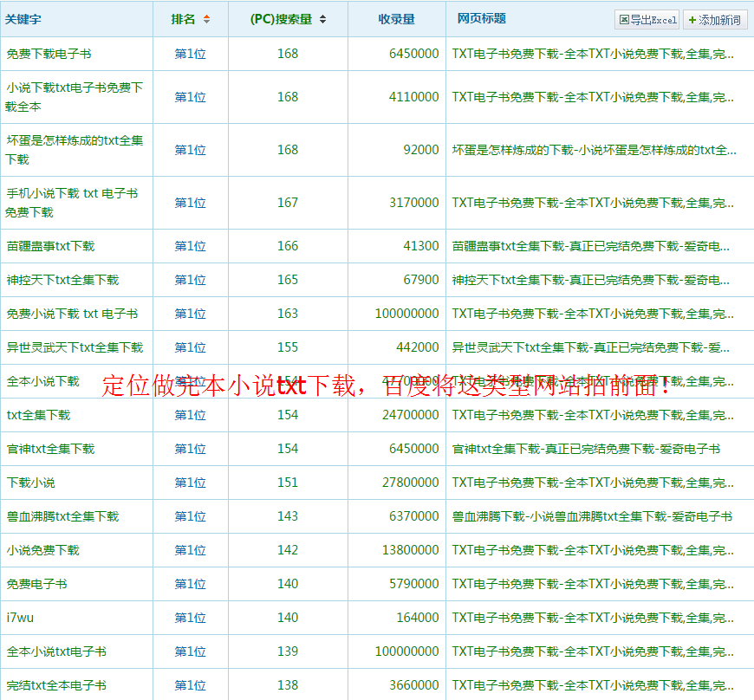The height and width of the screenshot is (700, 754).
Task: Select index count 41300
Action: tap(421, 246)
